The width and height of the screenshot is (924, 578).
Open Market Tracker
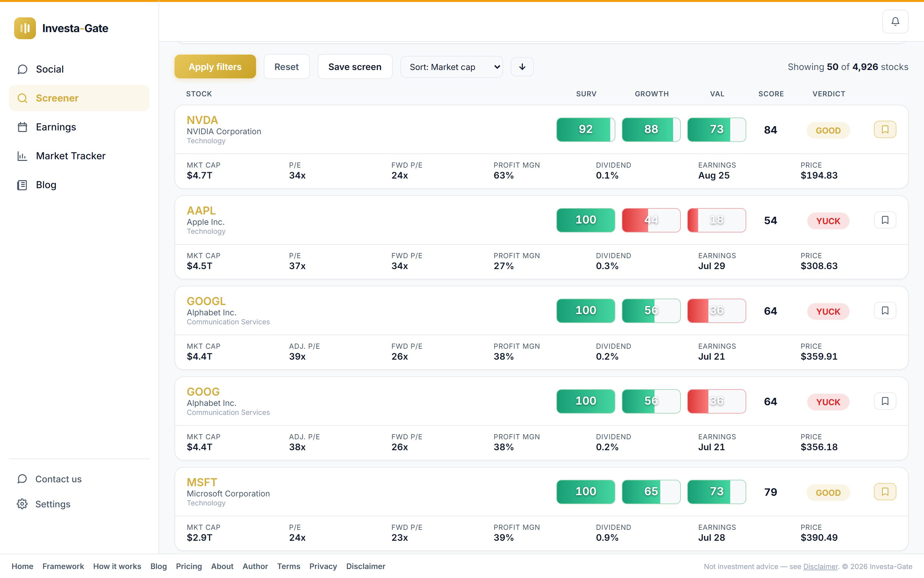pyautogui.click(x=79, y=156)
